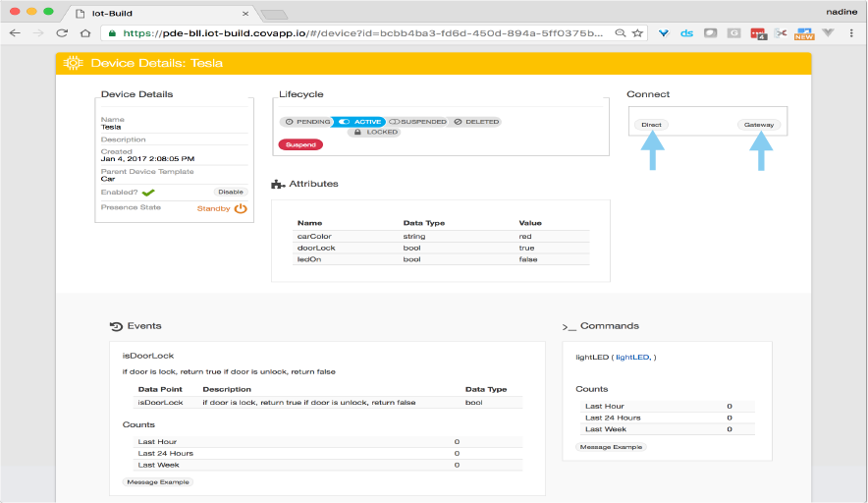This screenshot has height=503, width=868.
Task: Reload the page in browser
Action: coord(62,32)
